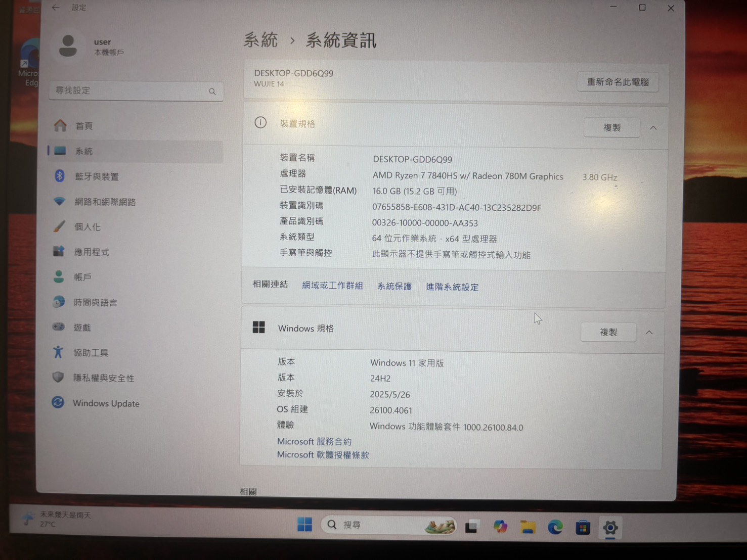This screenshot has height=560, width=747.
Task: Copy Windows specs with 複製 button
Action: click(608, 332)
